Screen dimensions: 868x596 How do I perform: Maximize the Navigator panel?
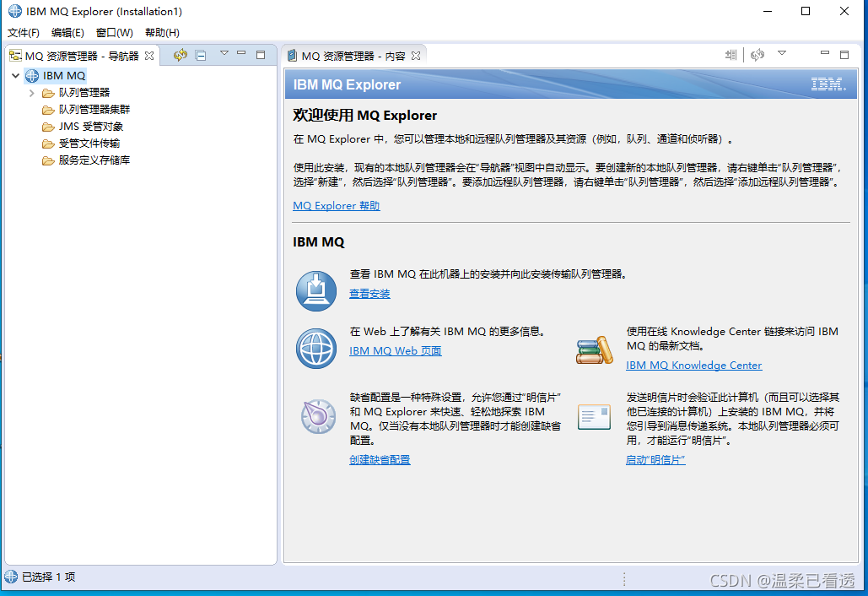(x=261, y=55)
